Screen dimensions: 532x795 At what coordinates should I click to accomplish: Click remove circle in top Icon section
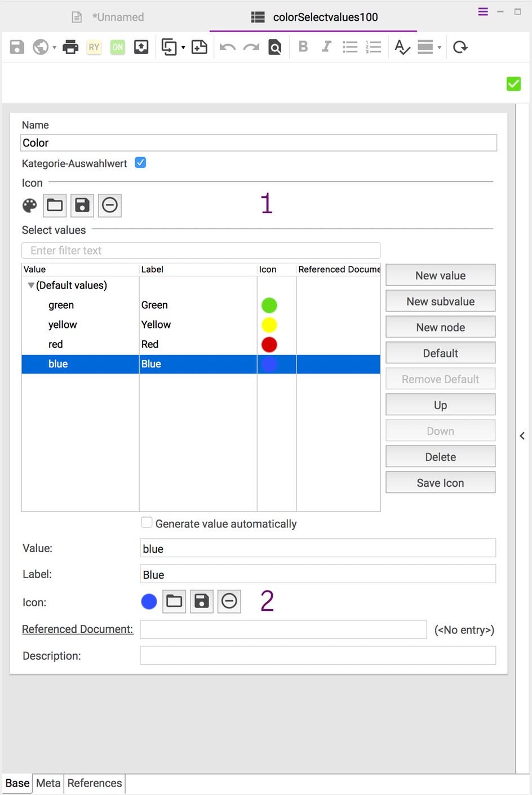pos(110,205)
